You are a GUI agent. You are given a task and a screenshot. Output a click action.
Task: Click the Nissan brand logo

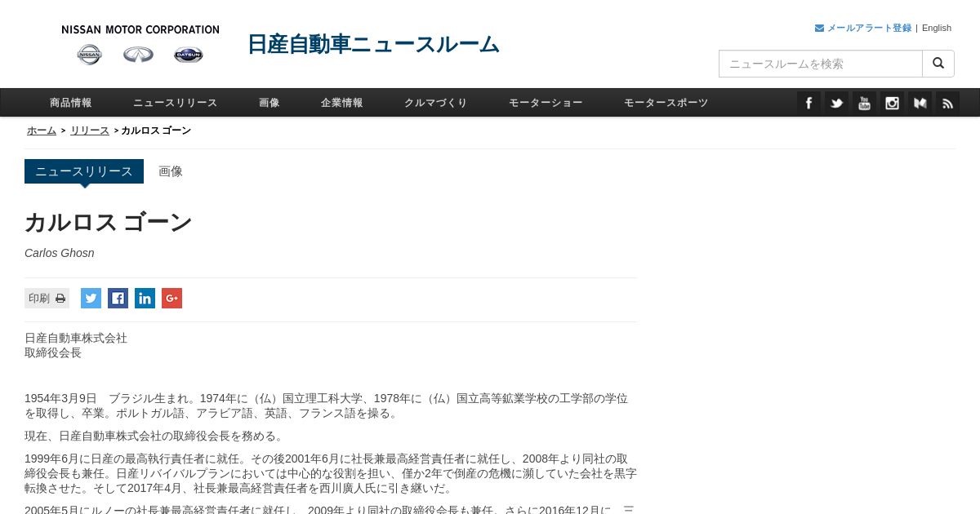[x=90, y=55]
